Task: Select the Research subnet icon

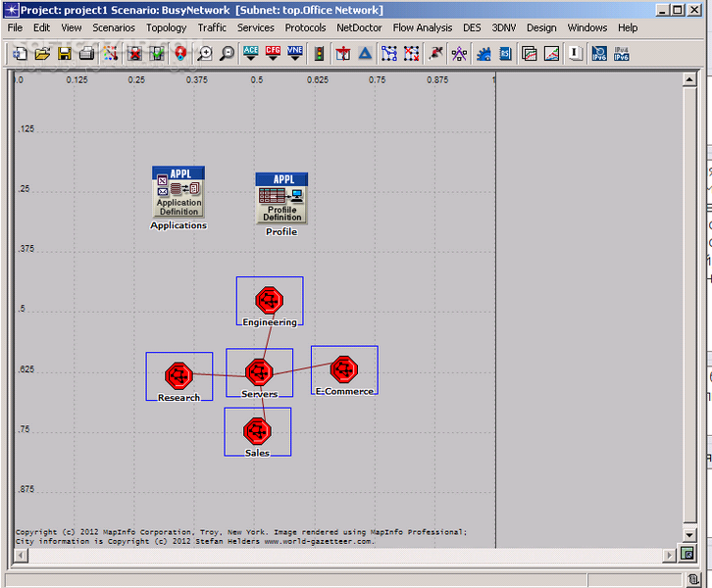Action: pyautogui.click(x=178, y=375)
